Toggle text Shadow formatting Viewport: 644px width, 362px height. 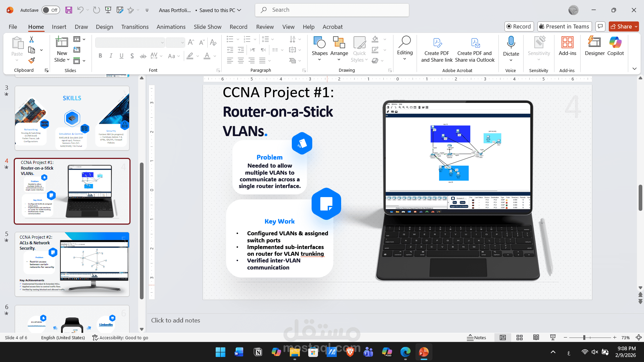point(132,56)
